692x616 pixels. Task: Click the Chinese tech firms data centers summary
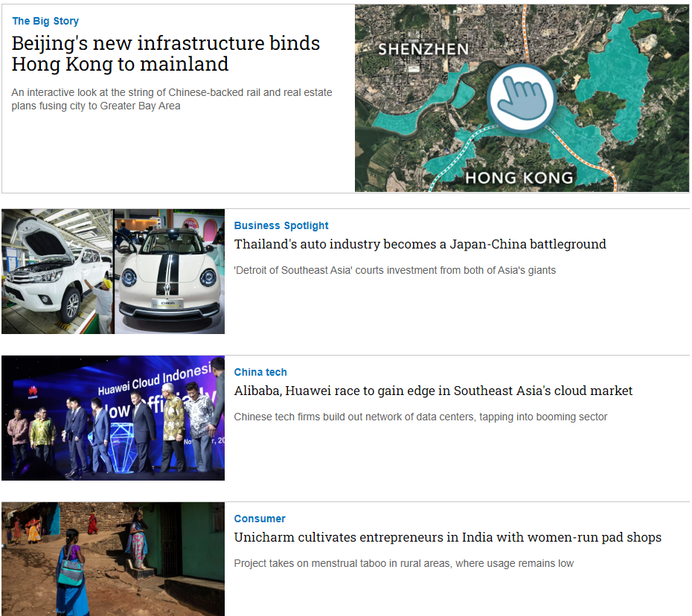point(420,417)
